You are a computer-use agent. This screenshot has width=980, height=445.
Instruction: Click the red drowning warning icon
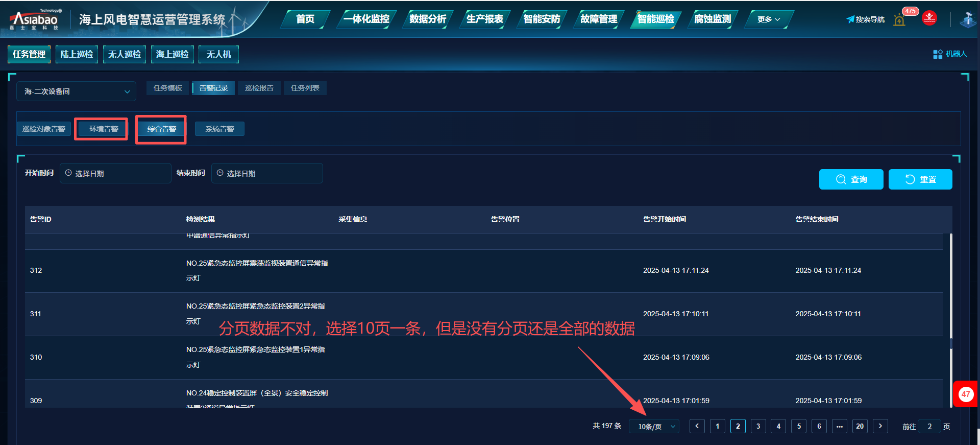(929, 18)
